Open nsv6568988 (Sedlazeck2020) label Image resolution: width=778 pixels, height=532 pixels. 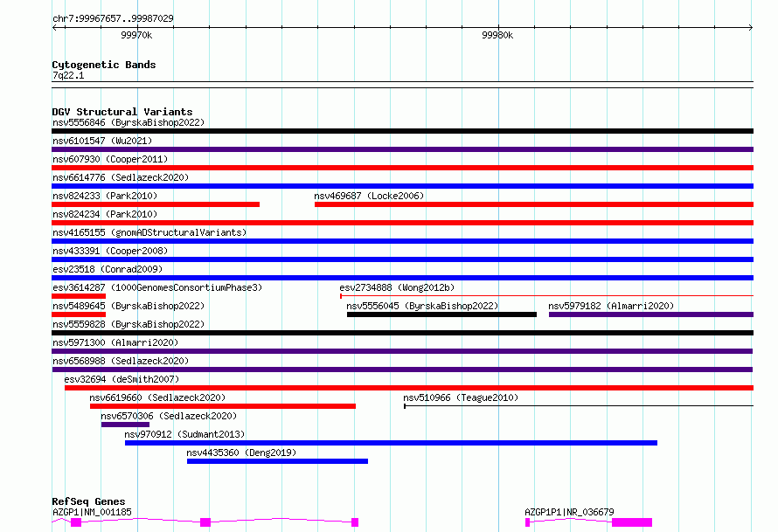pos(121,361)
